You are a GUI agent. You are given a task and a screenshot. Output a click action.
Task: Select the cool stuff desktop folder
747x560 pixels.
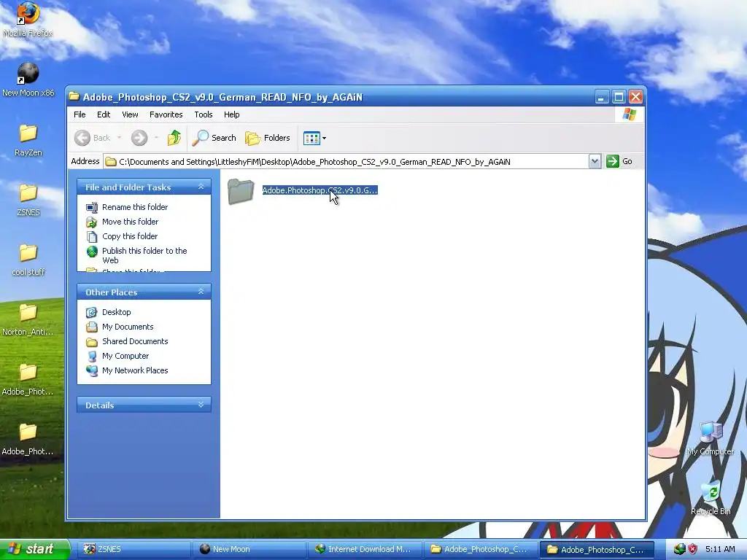pyautogui.click(x=28, y=260)
